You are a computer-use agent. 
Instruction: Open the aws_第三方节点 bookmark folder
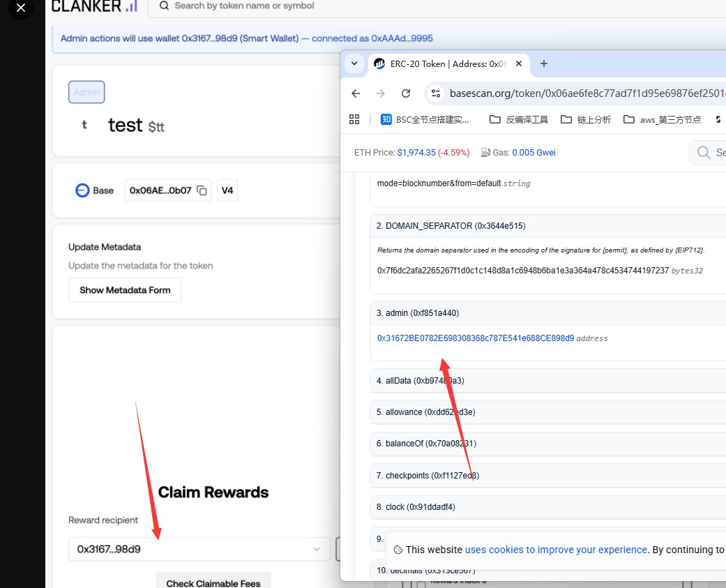(x=662, y=119)
